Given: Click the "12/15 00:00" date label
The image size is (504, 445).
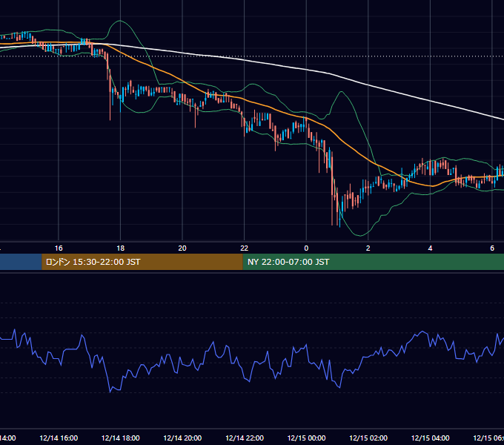Looking at the screenshot, I should pyautogui.click(x=306, y=438).
